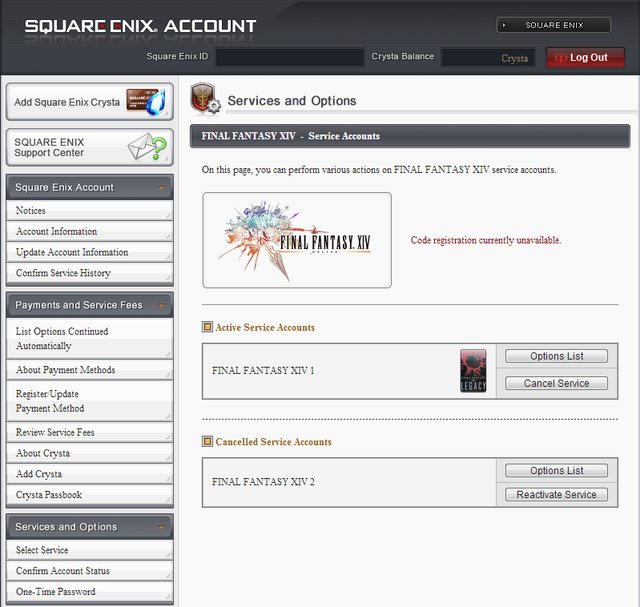The height and width of the screenshot is (607, 640).
Task: Click the Square Enix Account logo
Action: coord(140,26)
